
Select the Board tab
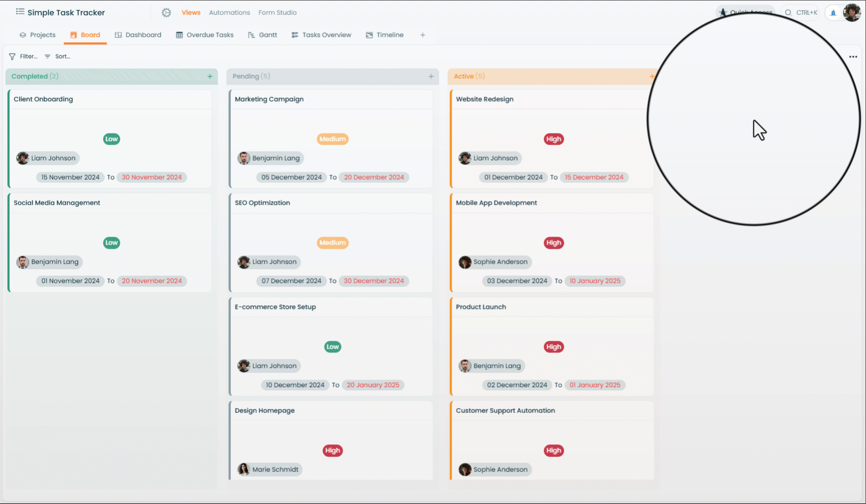(85, 35)
